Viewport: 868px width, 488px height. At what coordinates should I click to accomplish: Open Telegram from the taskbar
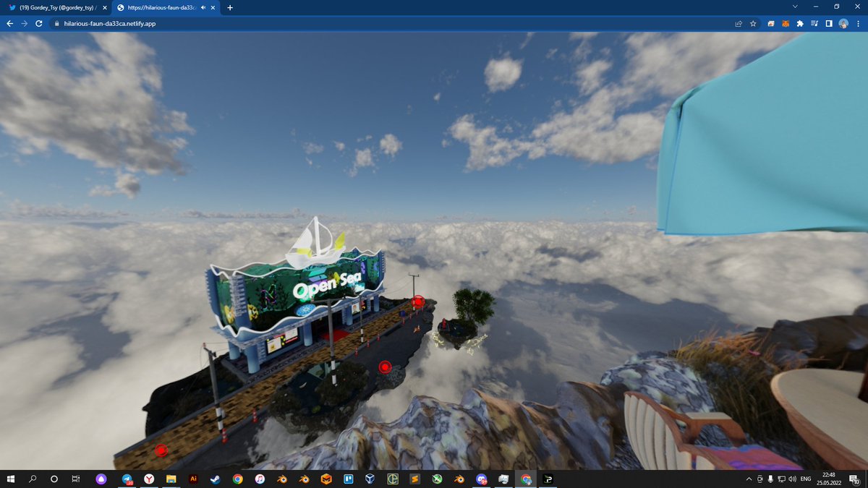[x=127, y=479]
